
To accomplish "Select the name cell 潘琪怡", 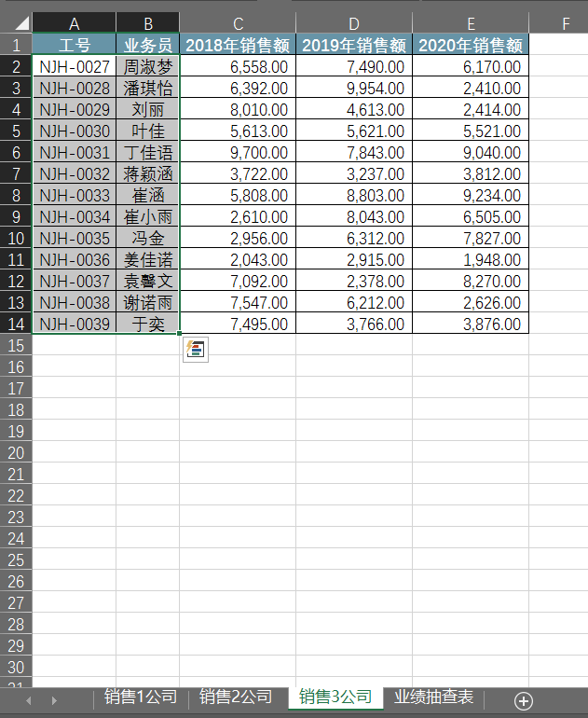I will [x=148, y=88].
